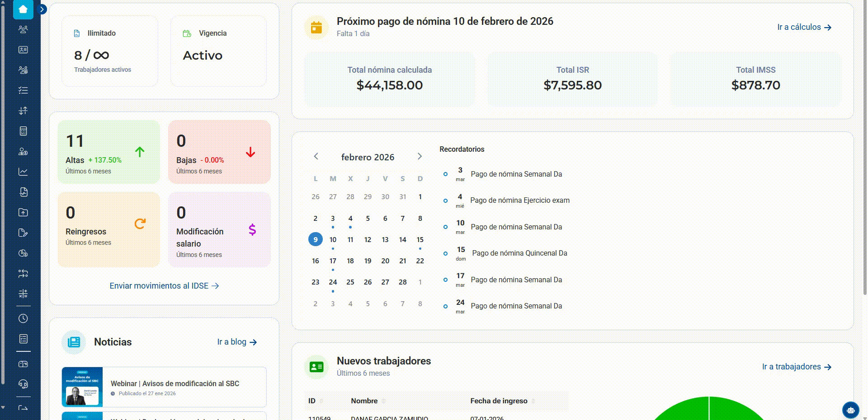
Task: Click the Vigencia 'Activo' status card
Action: [218, 51]
